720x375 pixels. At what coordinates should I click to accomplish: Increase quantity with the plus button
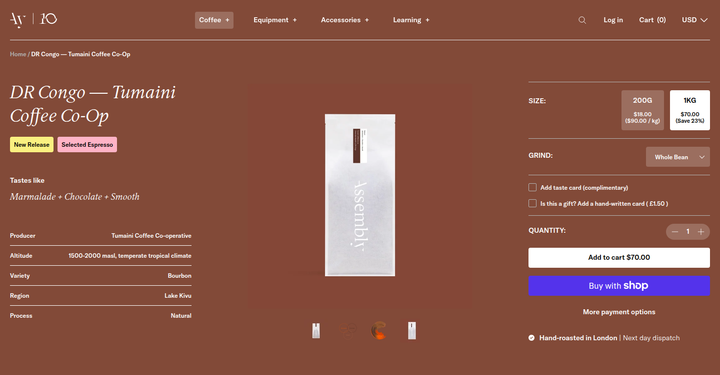coord(701,232)
